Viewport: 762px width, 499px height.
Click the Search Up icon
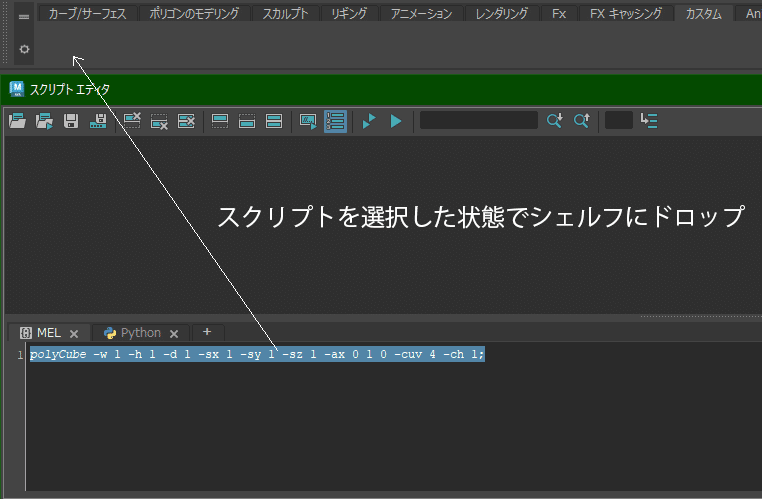pos(582,120)
